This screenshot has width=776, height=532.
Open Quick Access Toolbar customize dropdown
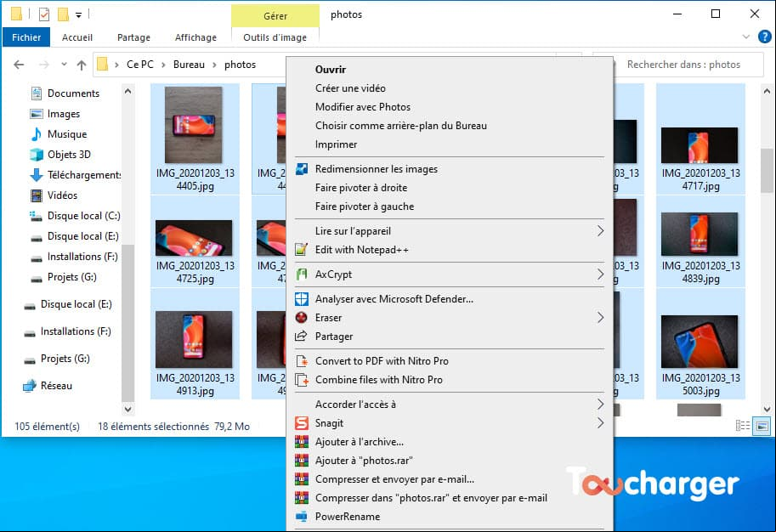coord(79,15)
